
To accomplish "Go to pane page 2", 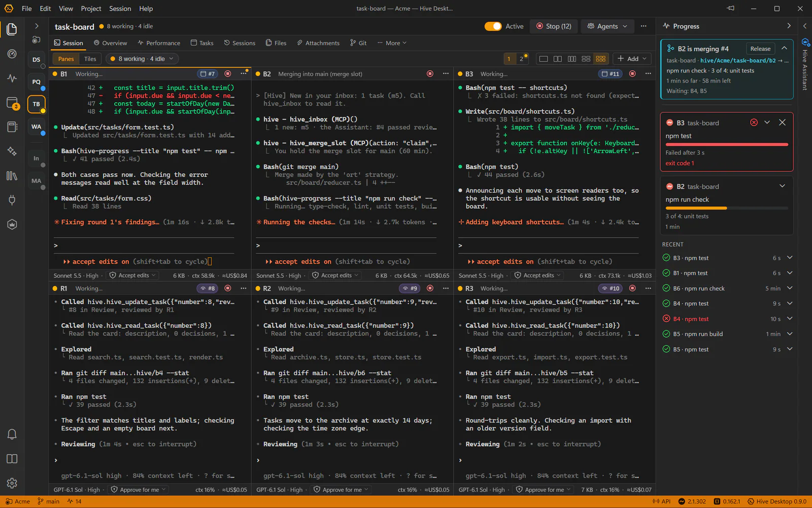I will tap(522, 59).
